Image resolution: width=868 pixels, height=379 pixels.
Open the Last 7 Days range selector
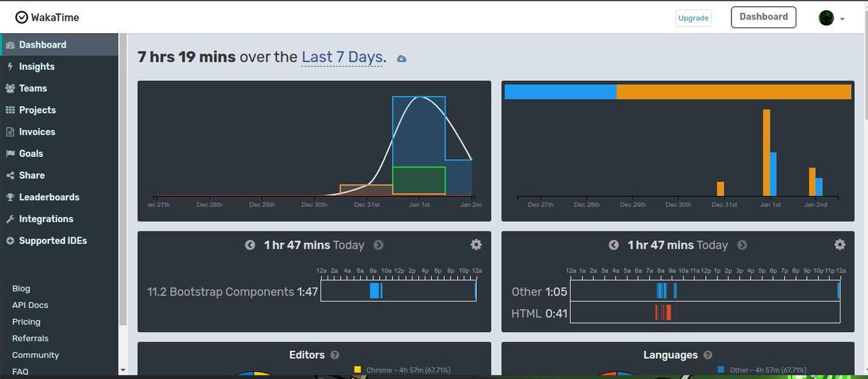click(x=342, y=56)
